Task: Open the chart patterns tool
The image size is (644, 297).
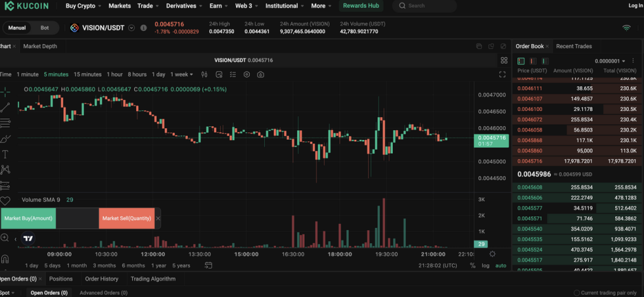Action: pos(5,170)
